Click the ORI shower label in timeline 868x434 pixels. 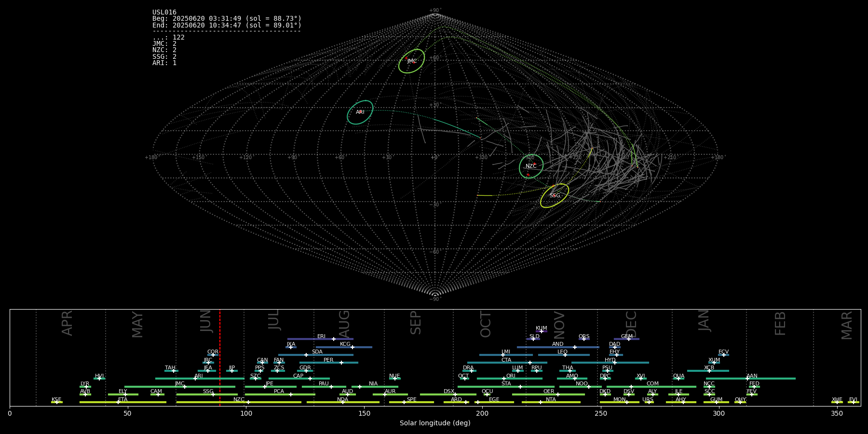click(511, 376)
